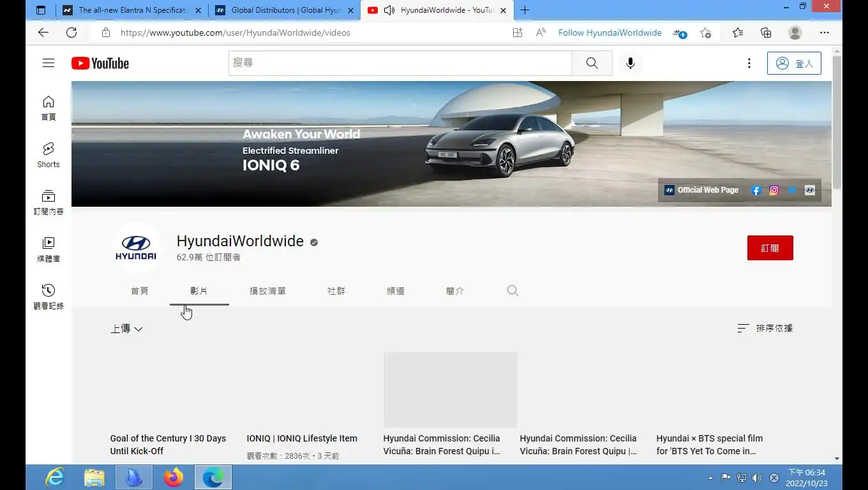868x490 pixels.
Task: Open the 排序依據 sort menu
Action: pyautogui.click(x=765, y=328)
